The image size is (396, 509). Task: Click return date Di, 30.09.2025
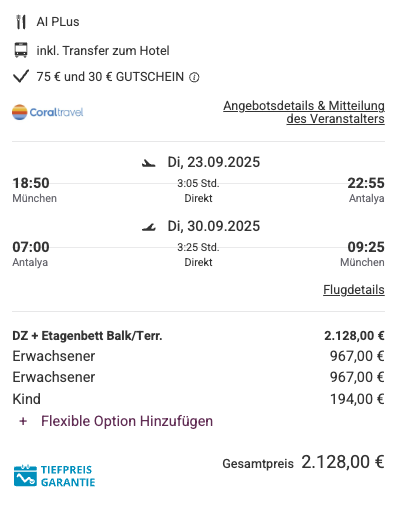pyautogui.click(x=214, y=226)
